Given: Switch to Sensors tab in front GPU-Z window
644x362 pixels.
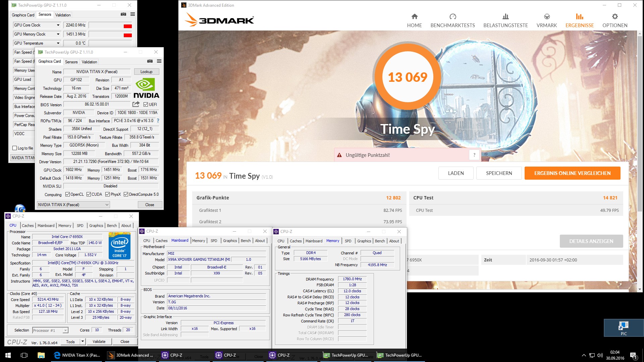Looking at the screenshot, I should [71, 62].
